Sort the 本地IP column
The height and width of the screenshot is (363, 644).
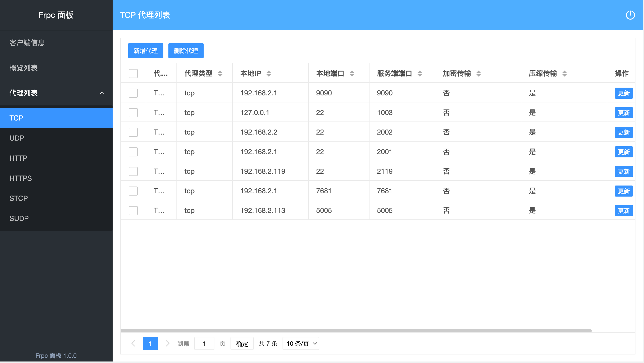pyautogui.click(x=269, y=73)
